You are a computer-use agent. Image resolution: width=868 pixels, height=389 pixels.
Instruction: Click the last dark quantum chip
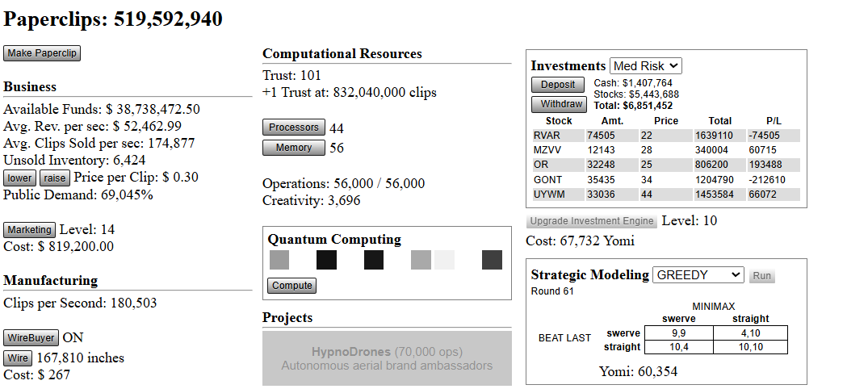coord(492,260)
